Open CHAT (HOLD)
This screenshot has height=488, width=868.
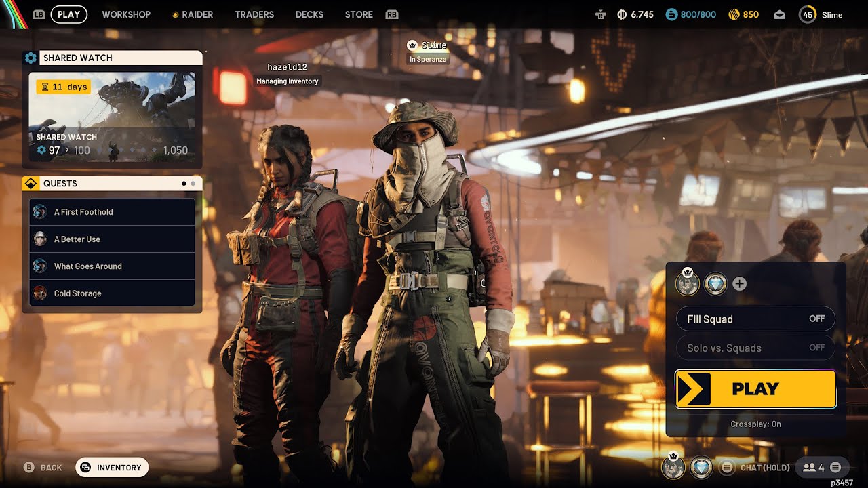coord(765,468)
